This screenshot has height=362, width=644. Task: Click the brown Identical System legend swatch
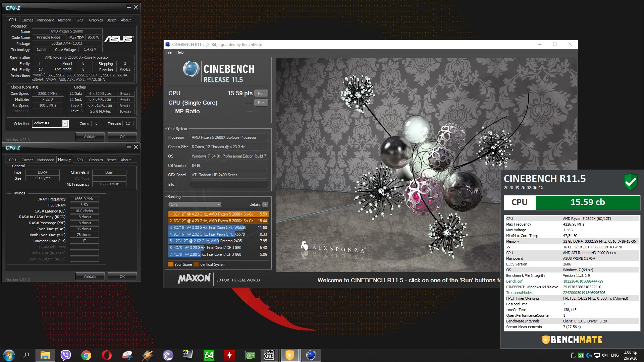196,264
